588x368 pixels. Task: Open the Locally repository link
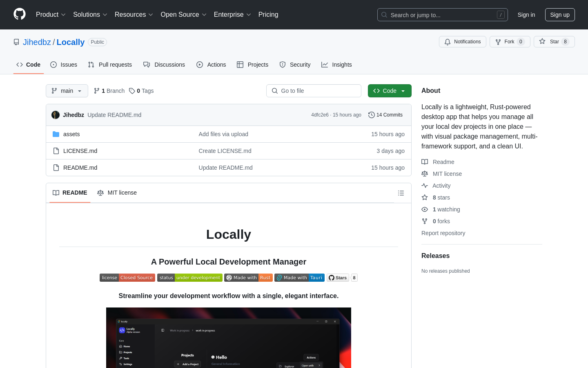(71, 42)
